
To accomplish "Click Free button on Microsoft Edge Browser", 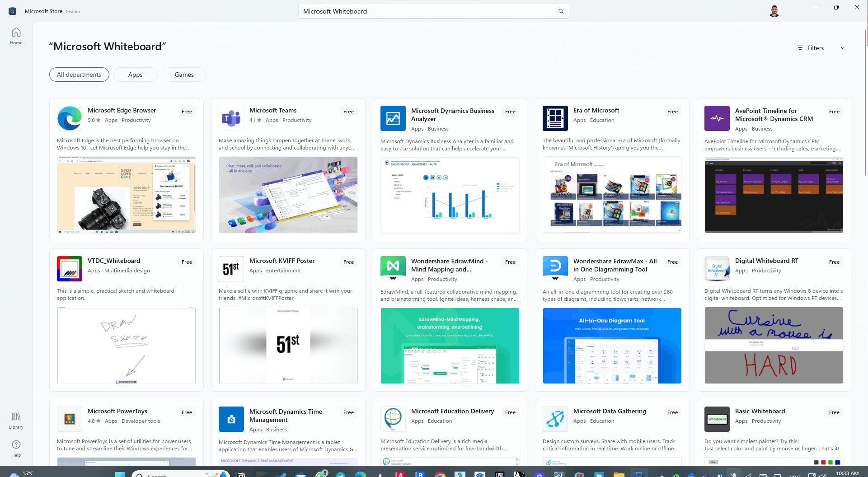I will 187,112.
